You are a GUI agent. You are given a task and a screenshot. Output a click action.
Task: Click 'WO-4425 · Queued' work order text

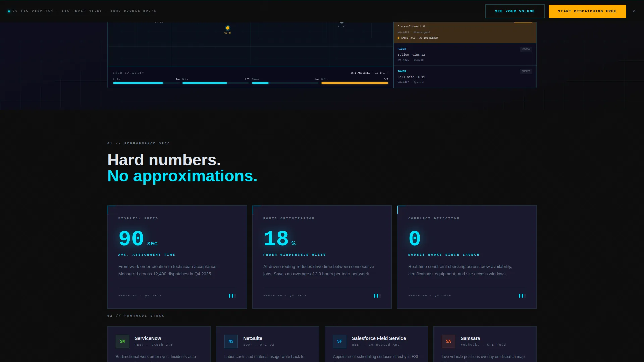coord(411,60)
